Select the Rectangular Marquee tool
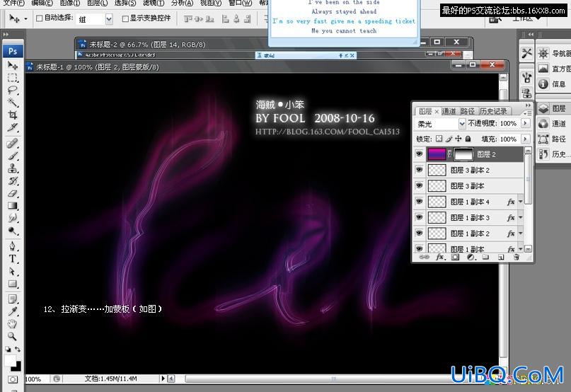The height and width of the screenshot is (392, 571). [x=13, y=78]
